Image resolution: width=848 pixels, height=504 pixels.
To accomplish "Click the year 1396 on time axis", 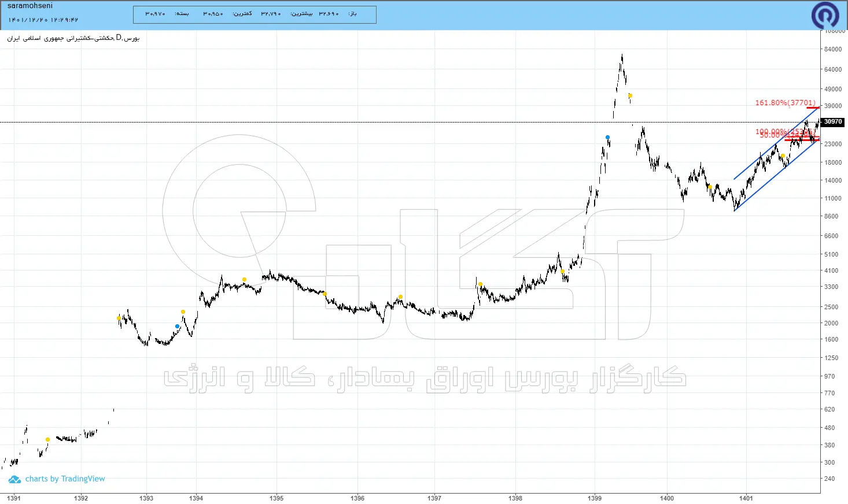I will [x=357, y=498].
